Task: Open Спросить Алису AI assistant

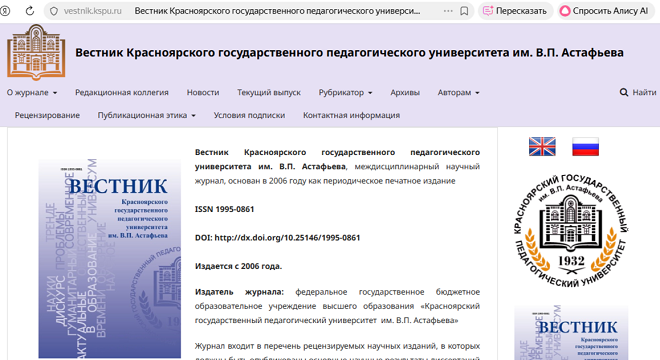Action: point(605,11)
